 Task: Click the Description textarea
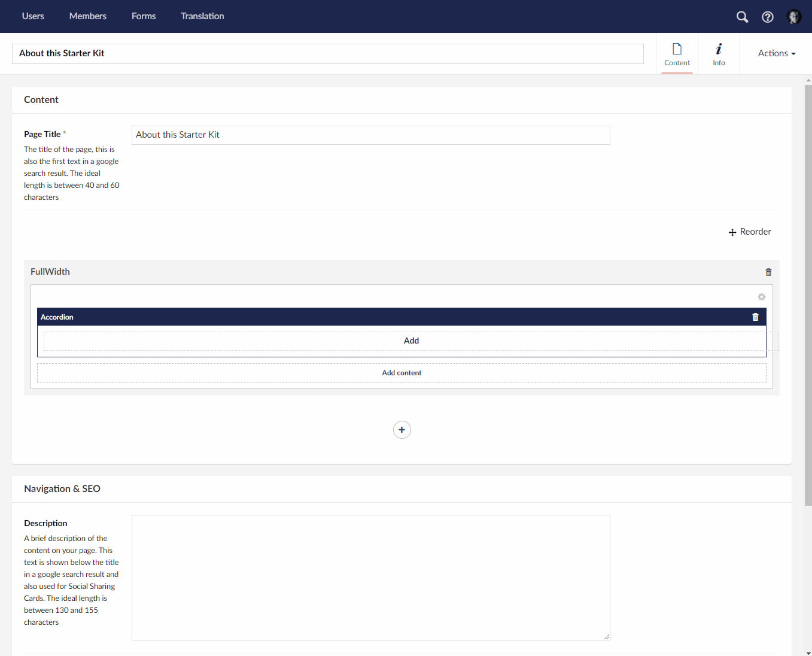click(371, 576)
